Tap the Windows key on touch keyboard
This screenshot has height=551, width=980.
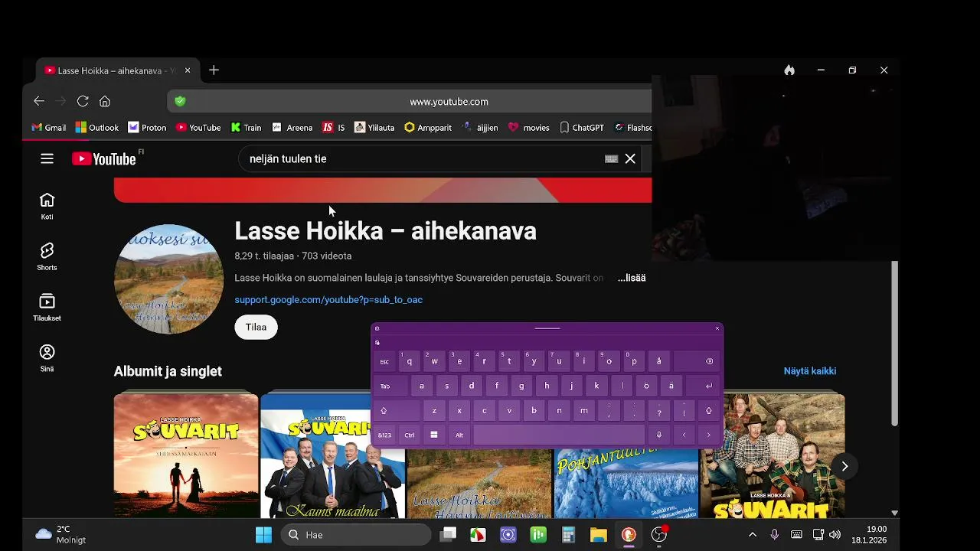(434, 435)
